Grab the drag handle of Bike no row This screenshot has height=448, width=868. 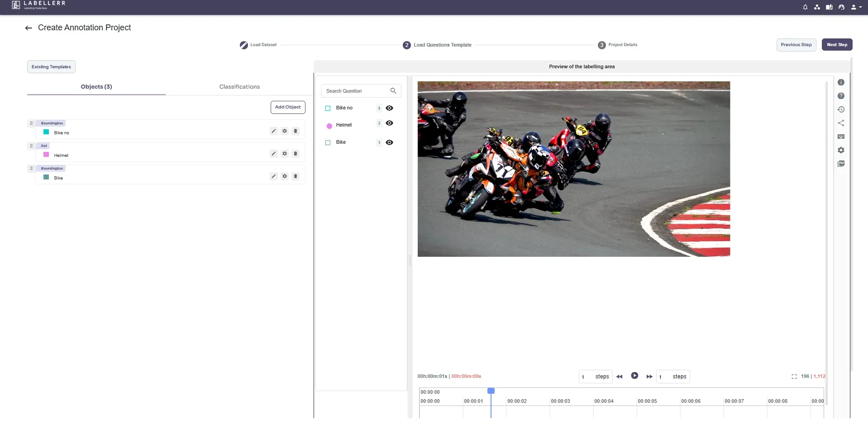point(31,123)
